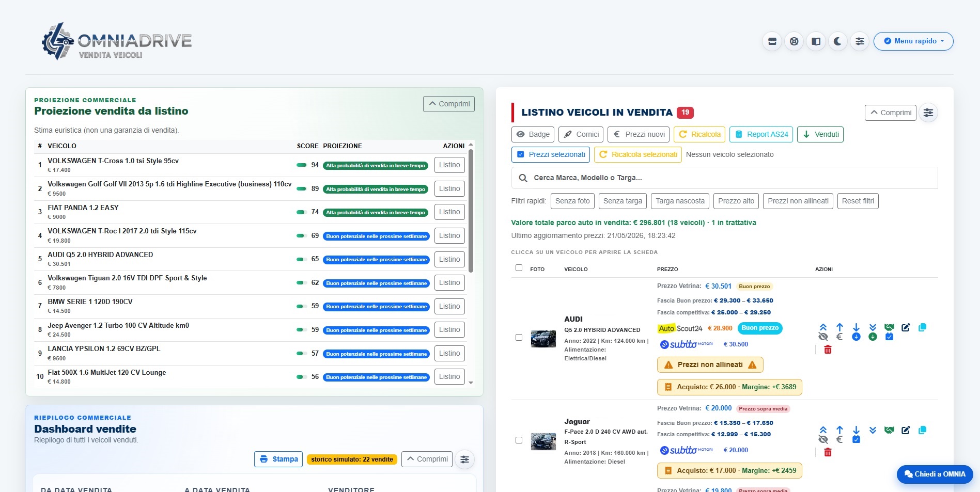
Task: Tick the select-all vehicles checkbox
Action: point(519,268)
